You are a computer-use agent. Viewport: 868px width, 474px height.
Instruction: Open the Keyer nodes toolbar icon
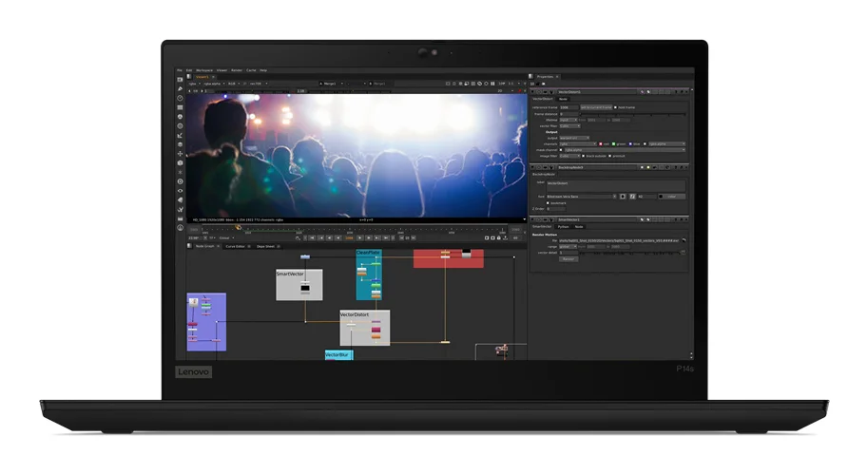click(x=180, y=135)
